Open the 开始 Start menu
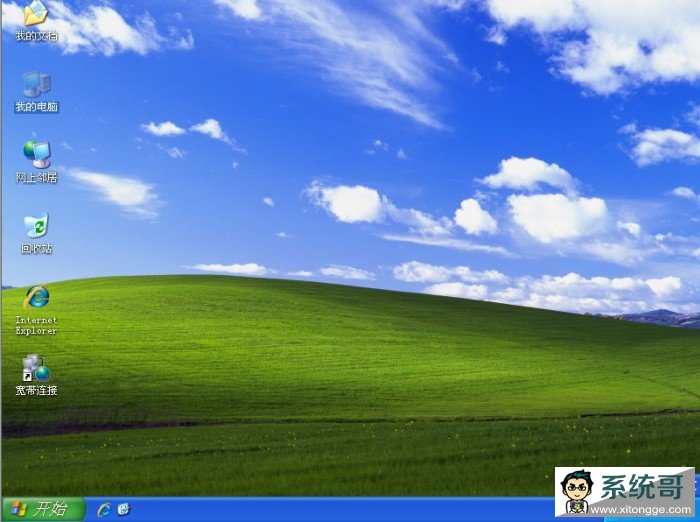Screen dimensions: 700x522 tap(43, 509)
